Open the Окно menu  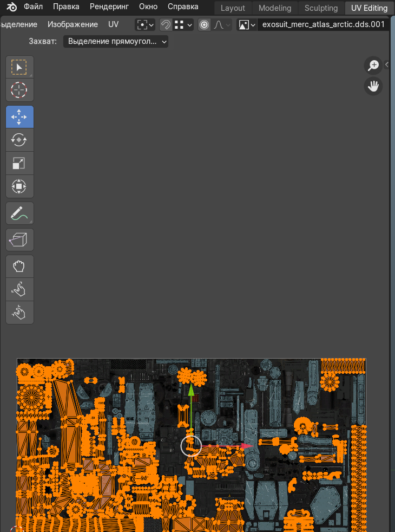click(148, 7)
